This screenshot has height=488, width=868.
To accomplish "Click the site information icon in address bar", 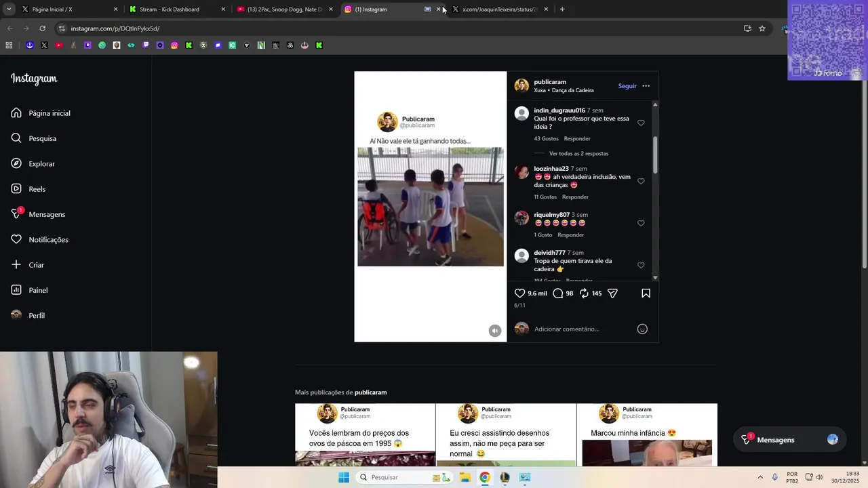I will (62, 28).
